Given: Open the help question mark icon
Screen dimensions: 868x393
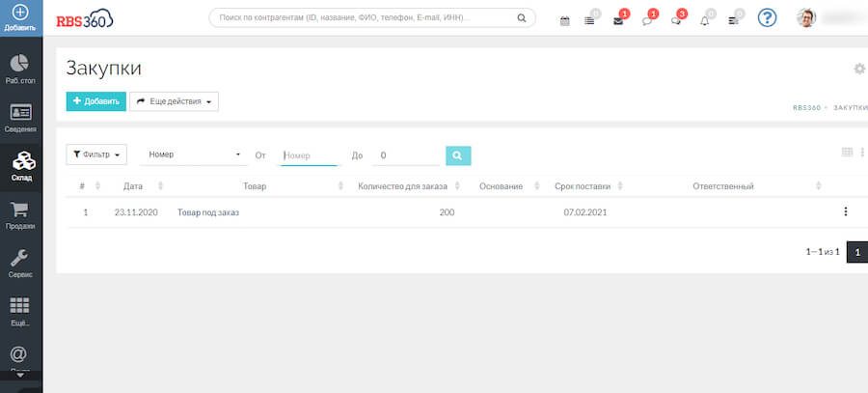Looking at the screenshot, I should pyautogui.click(x=767, y=17).
